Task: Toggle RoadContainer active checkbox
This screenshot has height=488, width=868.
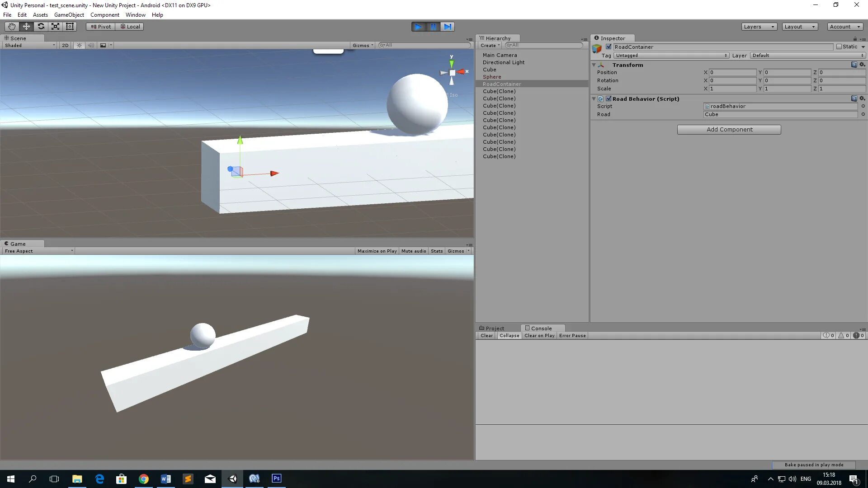Action: (608, 47)
